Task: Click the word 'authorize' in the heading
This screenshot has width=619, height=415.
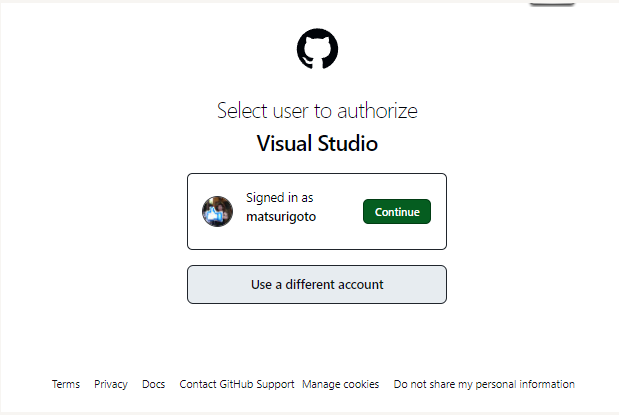Action: (x=382, y=111)
